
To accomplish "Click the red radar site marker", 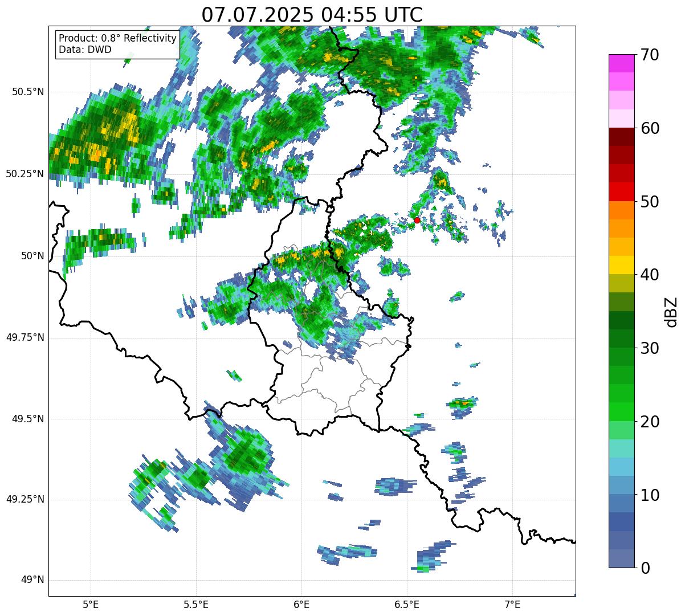I will tap(417, 220).
